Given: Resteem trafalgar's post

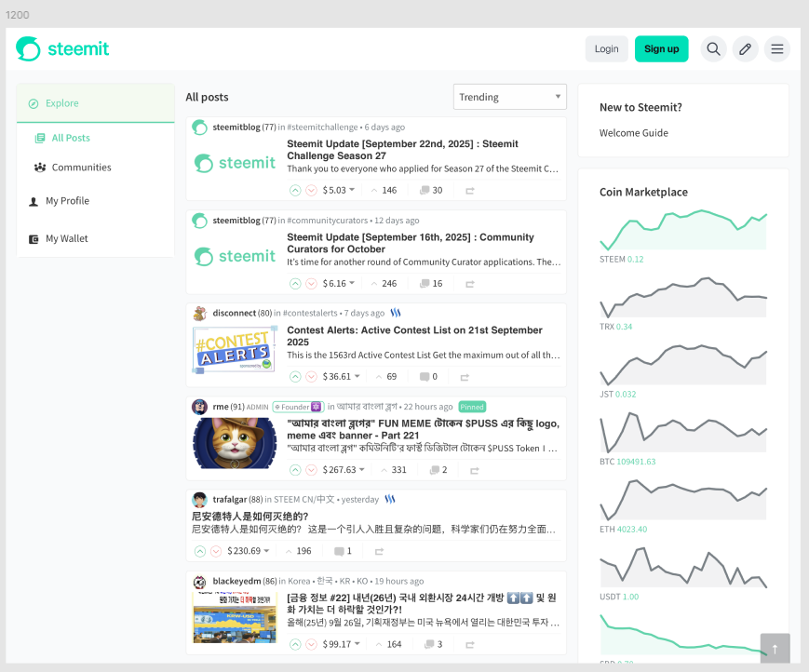Looking at the screenshot, I should [379, 552].
